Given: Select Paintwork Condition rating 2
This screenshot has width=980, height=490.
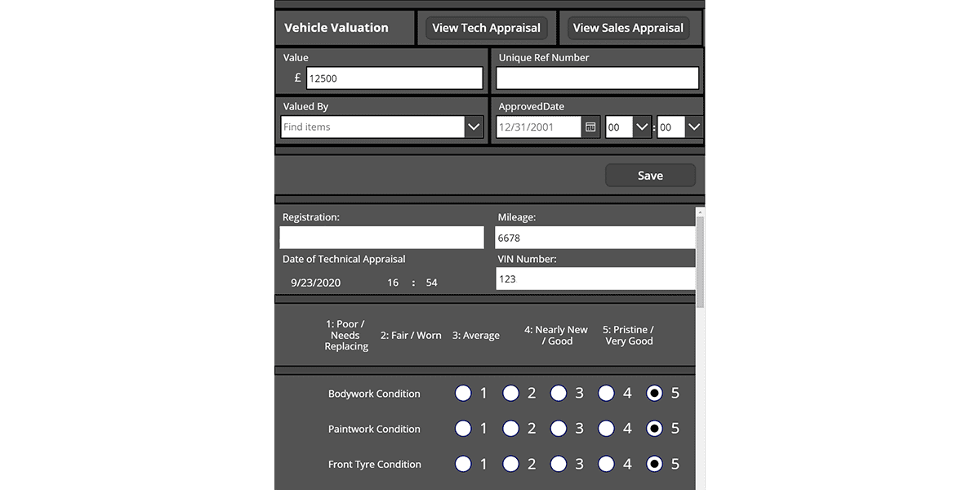Looking at the screenshot, I should coord(510,429).
